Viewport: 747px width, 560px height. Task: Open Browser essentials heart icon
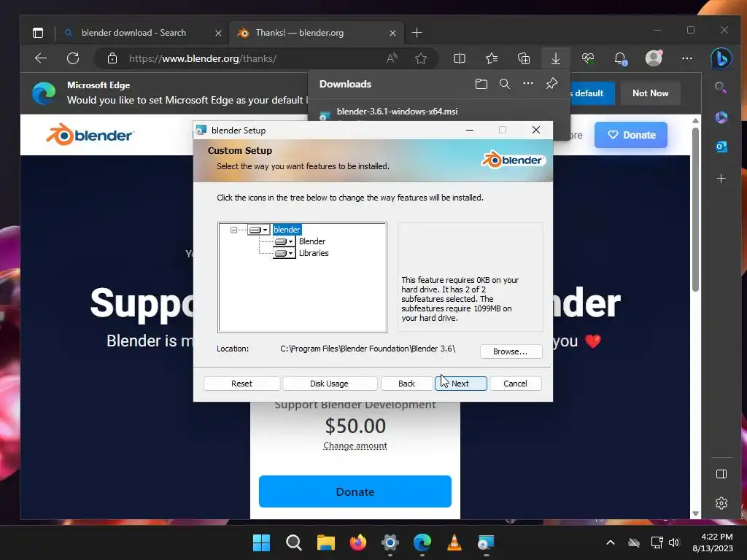tap(588, 58)
